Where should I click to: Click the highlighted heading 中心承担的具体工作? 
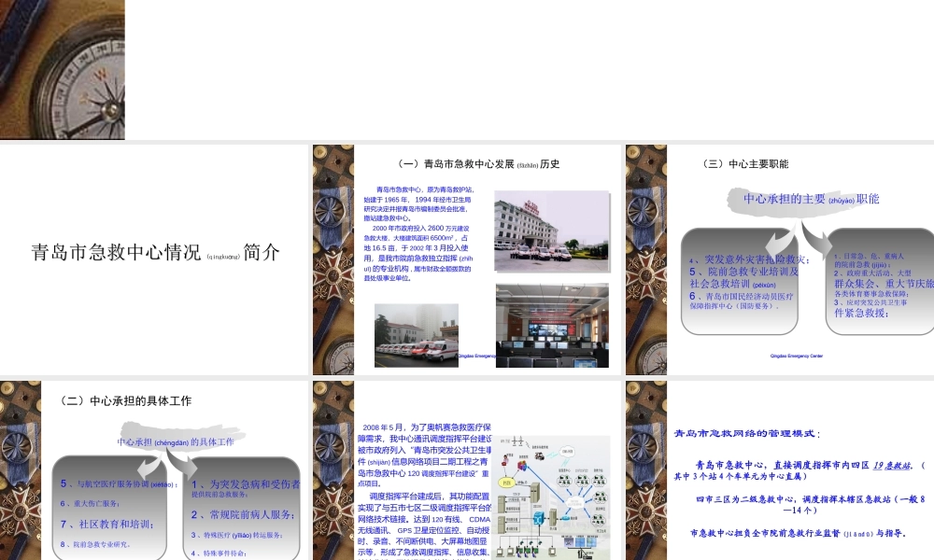[x=177, y=441]
